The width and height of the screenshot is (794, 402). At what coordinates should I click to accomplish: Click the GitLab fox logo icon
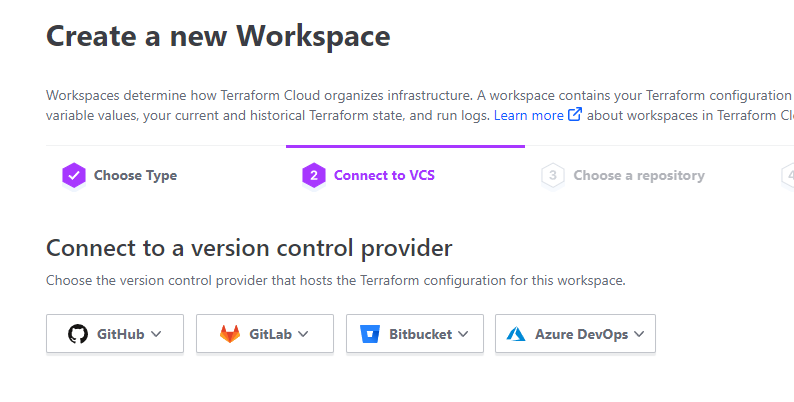click(x=230, y=334)
